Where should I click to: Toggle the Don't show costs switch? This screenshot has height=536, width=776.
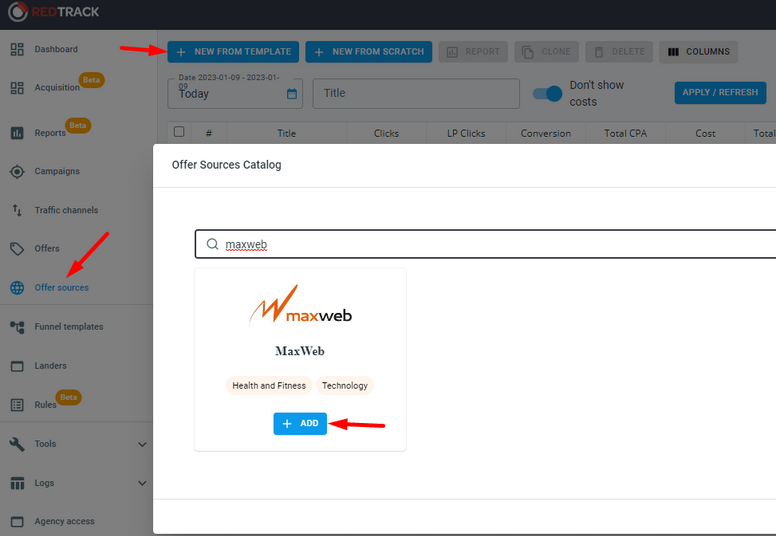(x=547, y=93)
